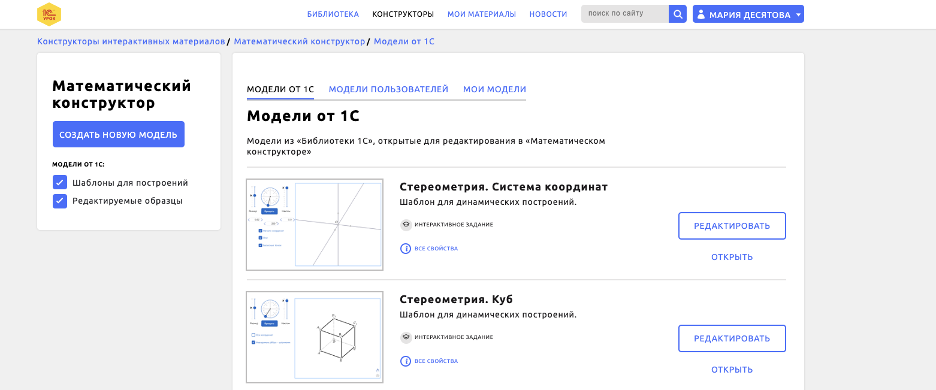
Task: Click the info icon for Куб model
Action: 405,361
